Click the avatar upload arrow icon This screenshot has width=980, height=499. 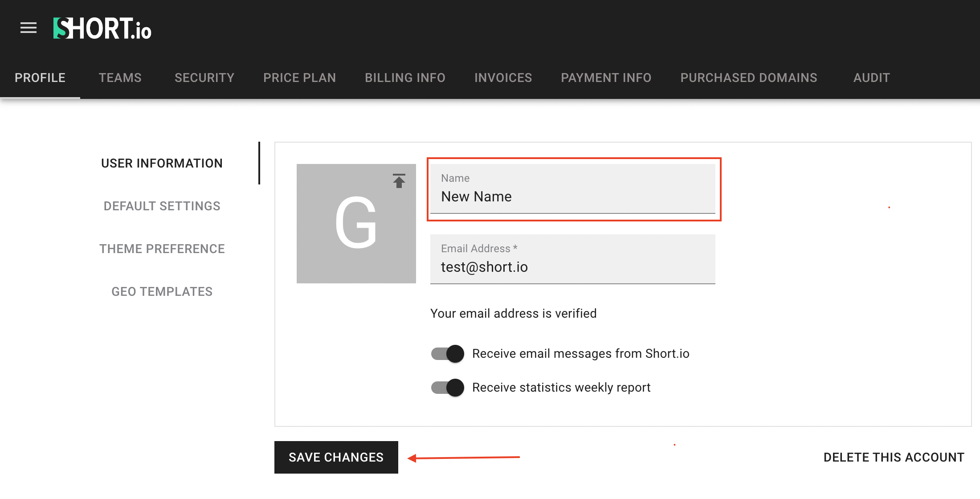(x=399, y=181)
